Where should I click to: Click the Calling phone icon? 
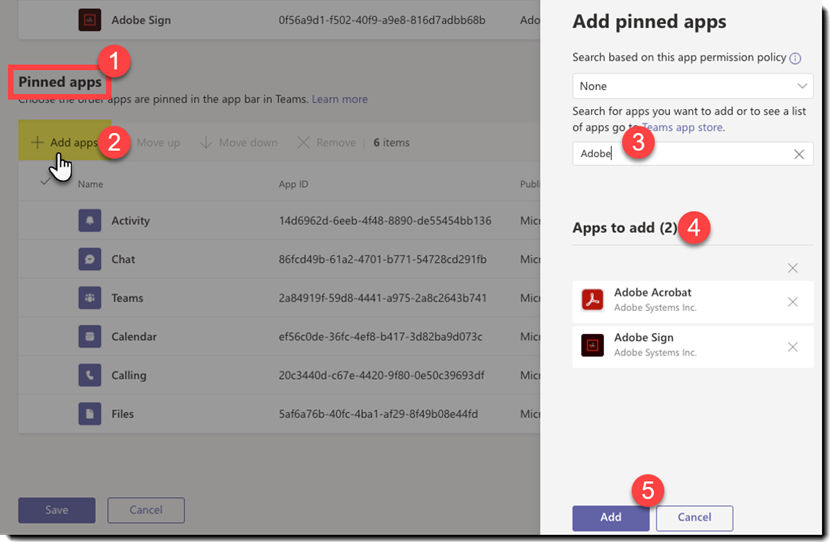pos(89,375)
